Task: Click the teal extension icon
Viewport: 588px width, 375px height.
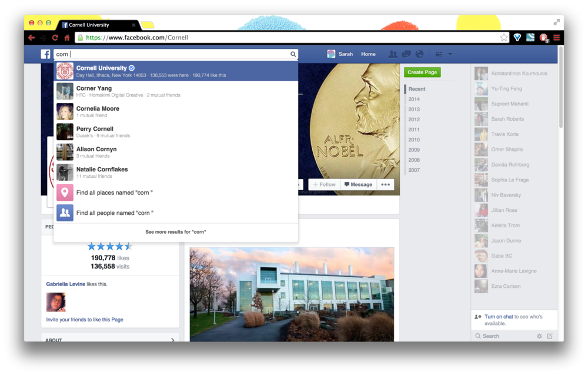Action: [x=530, y=37]
